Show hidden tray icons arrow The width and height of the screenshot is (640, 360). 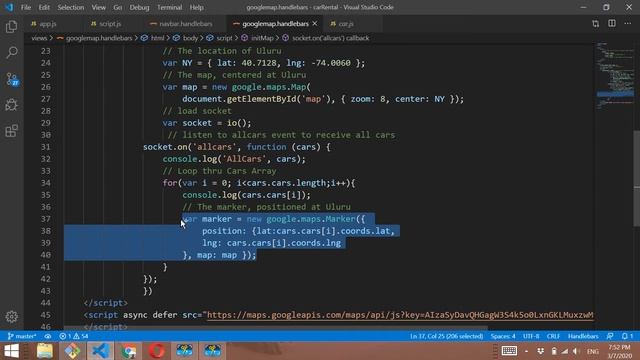(527, 351)
